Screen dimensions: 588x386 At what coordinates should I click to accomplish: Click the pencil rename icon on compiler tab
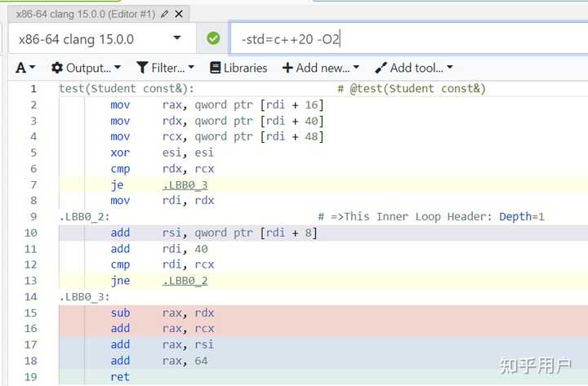165,14
